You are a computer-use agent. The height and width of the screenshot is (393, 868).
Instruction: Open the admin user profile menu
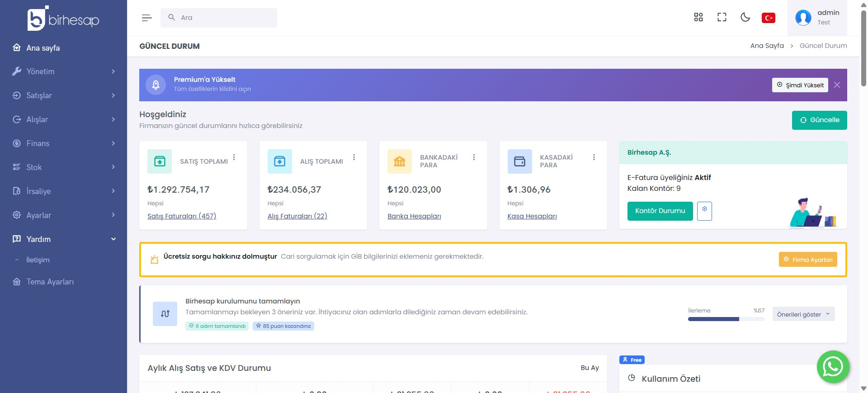point(817,18)
